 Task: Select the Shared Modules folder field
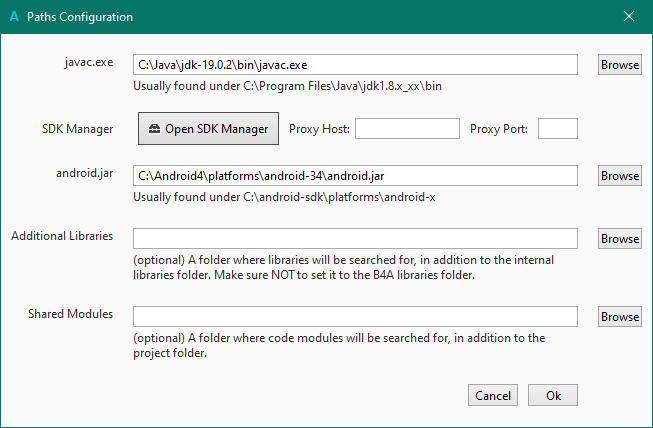coord(355,317)
